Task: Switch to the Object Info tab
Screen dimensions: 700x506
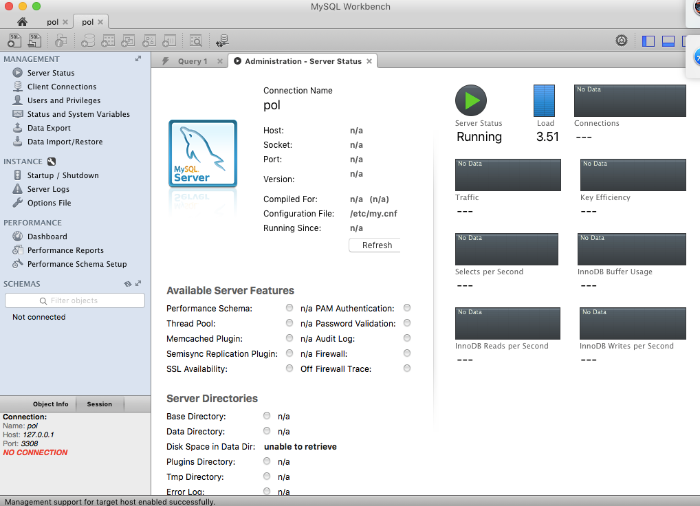Action: (50, 404)
